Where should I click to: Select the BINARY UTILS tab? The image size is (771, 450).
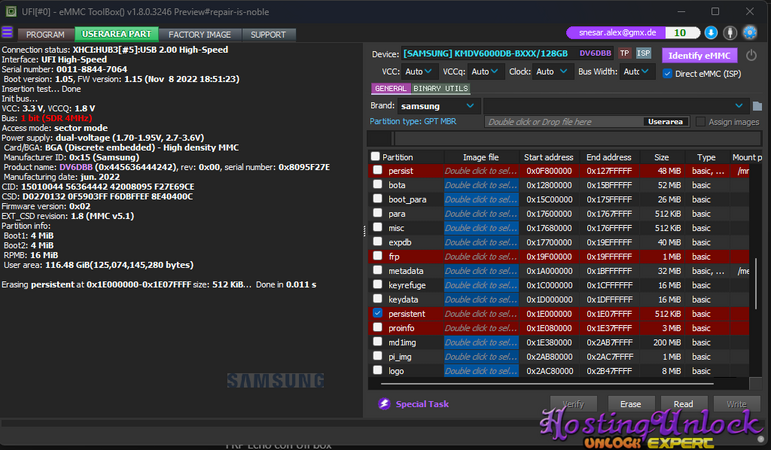point(440,88)
